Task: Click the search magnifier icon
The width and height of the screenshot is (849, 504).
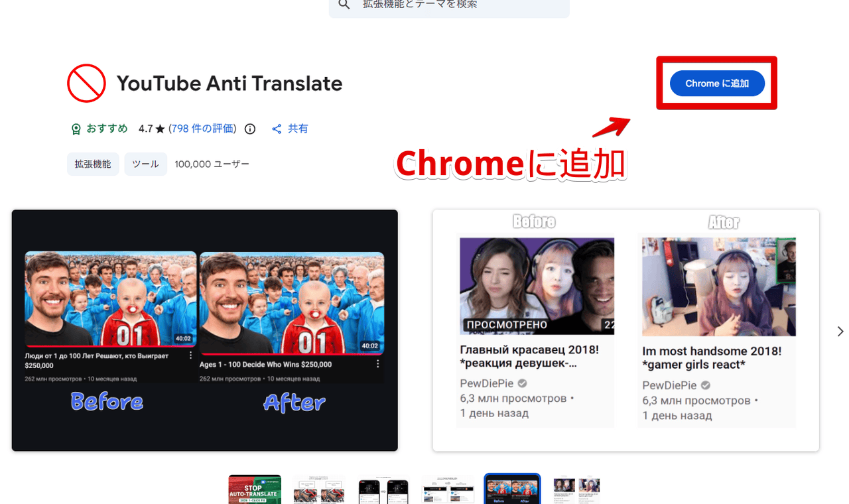Action: coord(344,5)
